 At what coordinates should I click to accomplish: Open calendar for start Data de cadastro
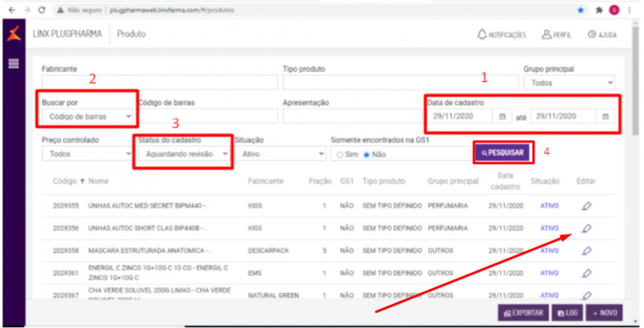pyautogui.click(x=502, y=117)
